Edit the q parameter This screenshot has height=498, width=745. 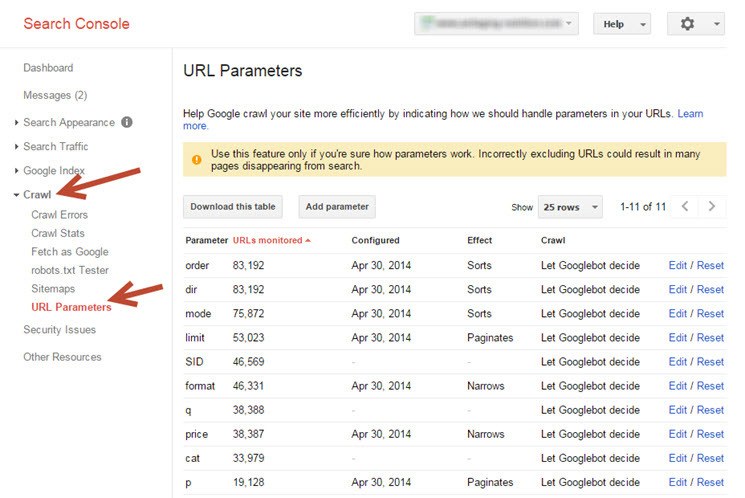[678, 410]
